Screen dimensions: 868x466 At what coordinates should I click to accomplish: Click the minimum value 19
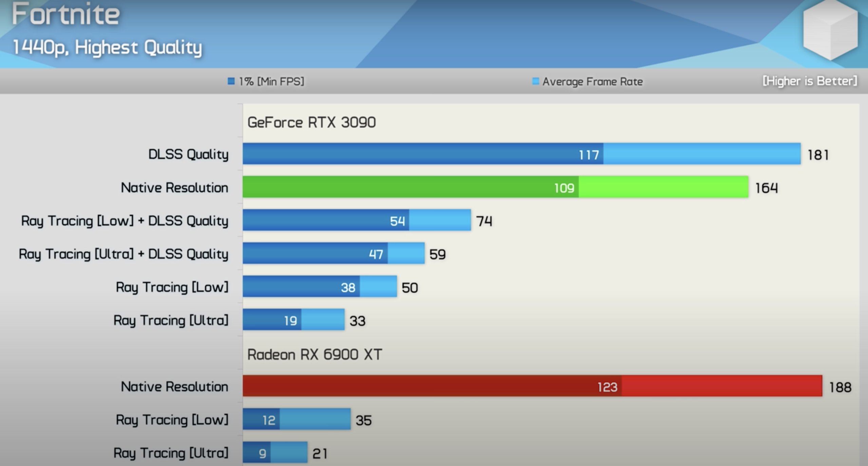pyautogui.click(x=291, y=321)
